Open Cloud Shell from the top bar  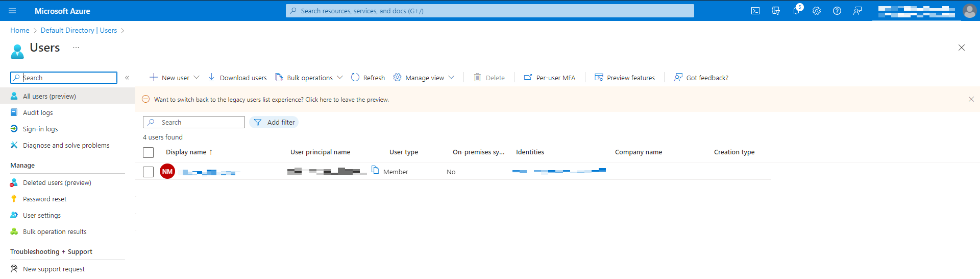pos(755,11)
